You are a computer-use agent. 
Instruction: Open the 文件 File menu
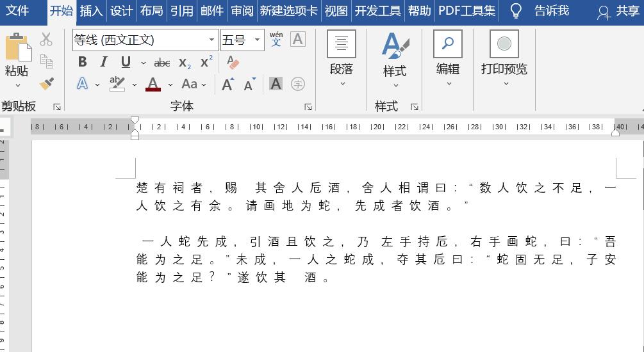pyautogui.click(x=18, y=11)
